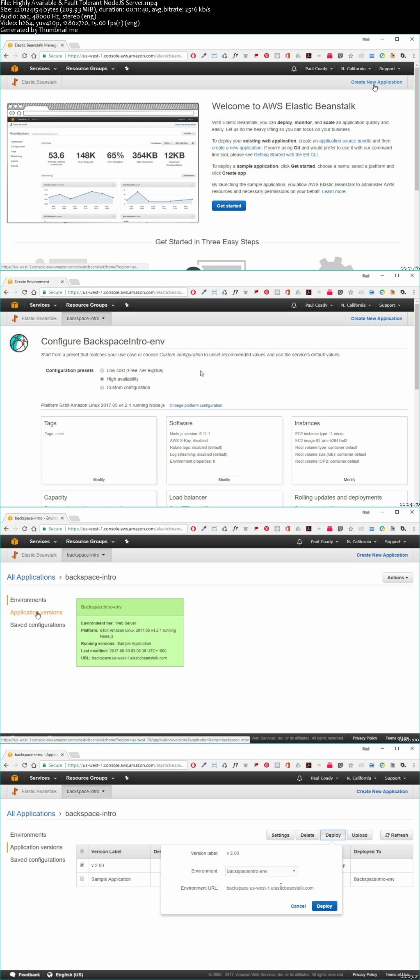420x980 pixels.
Task: Open Environments in the Application versions page sidebar
Action: [x=28, y=835]
